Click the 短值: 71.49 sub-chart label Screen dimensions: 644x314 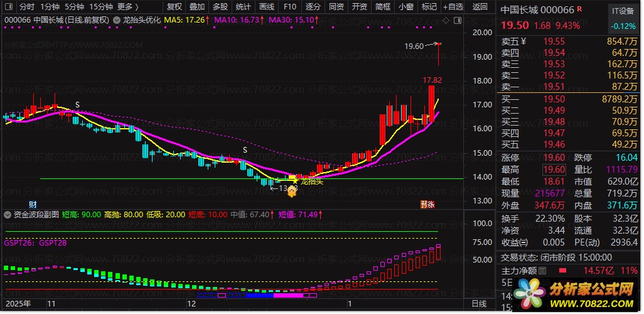299,215
